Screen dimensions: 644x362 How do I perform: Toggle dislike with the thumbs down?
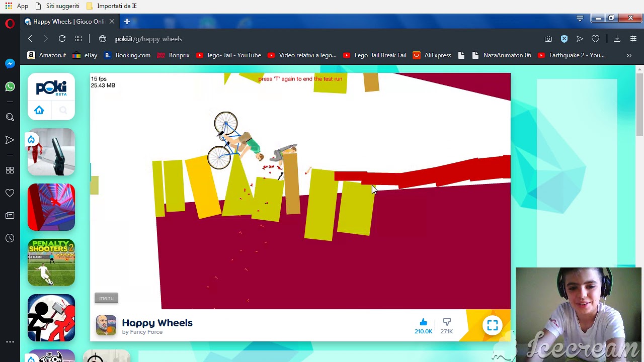pyautogui.click(x=447, y=321)
